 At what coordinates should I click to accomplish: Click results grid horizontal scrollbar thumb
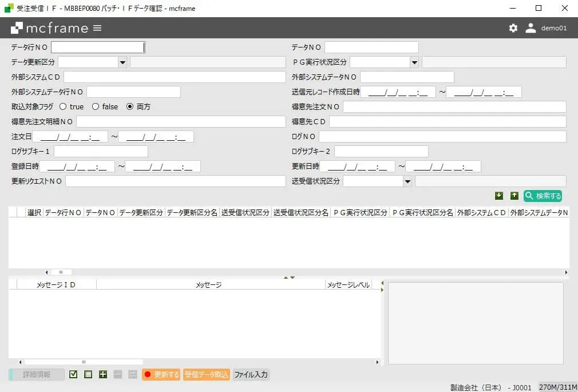tap(61, 272)
